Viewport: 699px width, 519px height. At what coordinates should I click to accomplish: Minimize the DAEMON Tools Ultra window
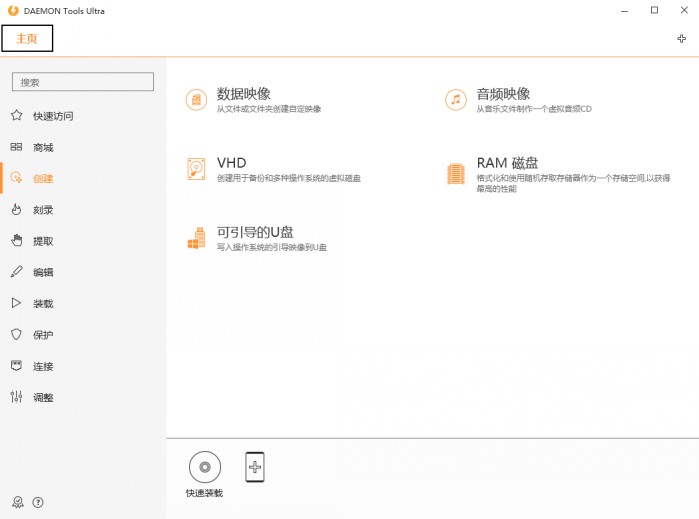pyautogui.click(x=625, y=11)
